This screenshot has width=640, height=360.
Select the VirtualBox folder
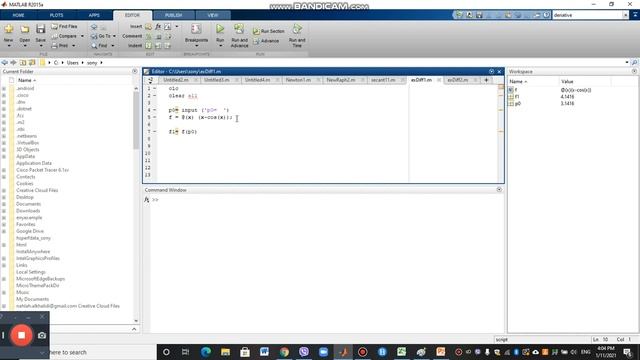27,143
